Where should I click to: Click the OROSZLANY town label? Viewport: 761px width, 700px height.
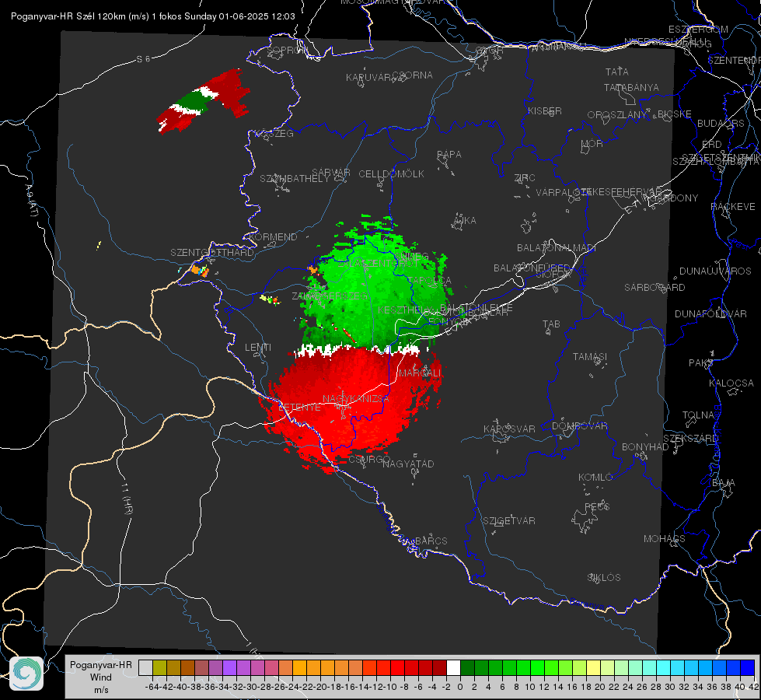pyautogui.click(x=617, y=114)
